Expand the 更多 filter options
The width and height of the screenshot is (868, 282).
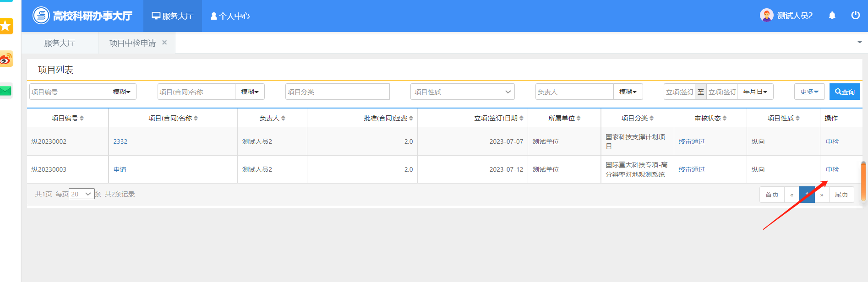pyautogui.click(x=809, y=92)
